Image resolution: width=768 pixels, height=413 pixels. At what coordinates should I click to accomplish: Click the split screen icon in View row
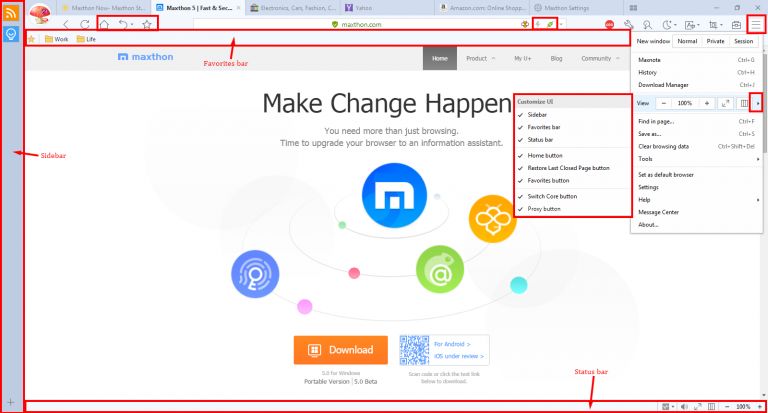744,103
